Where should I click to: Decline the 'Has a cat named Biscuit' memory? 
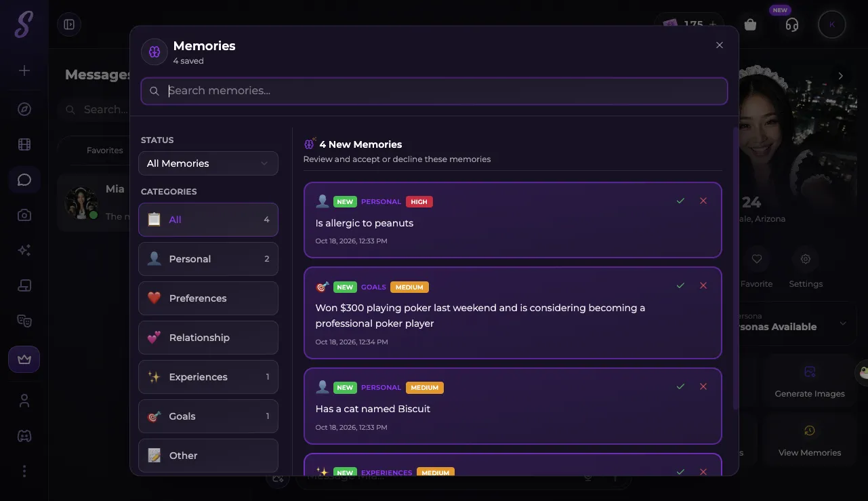click(703, 386)
